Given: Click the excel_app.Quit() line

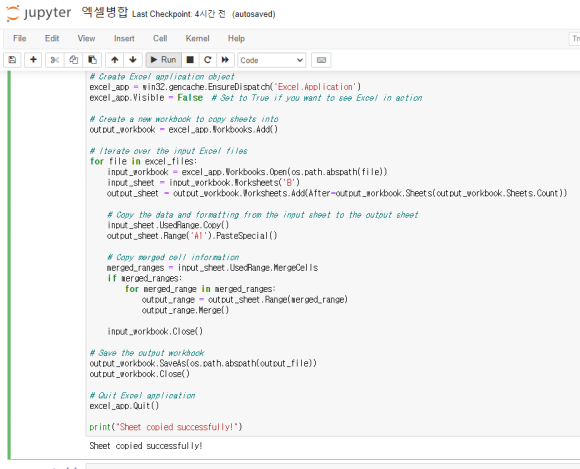Looking at the screenshot, I should (124, 406).
